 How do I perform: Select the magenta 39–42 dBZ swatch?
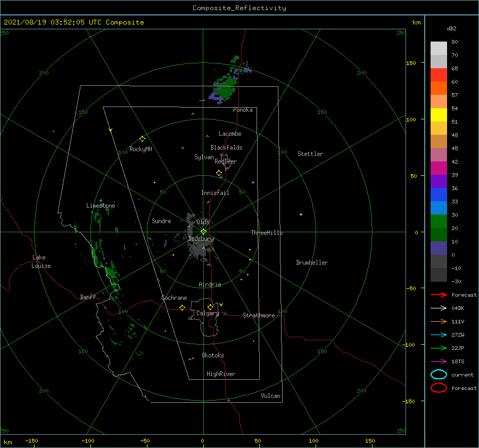pyautogui.click(x=439, y=168)
